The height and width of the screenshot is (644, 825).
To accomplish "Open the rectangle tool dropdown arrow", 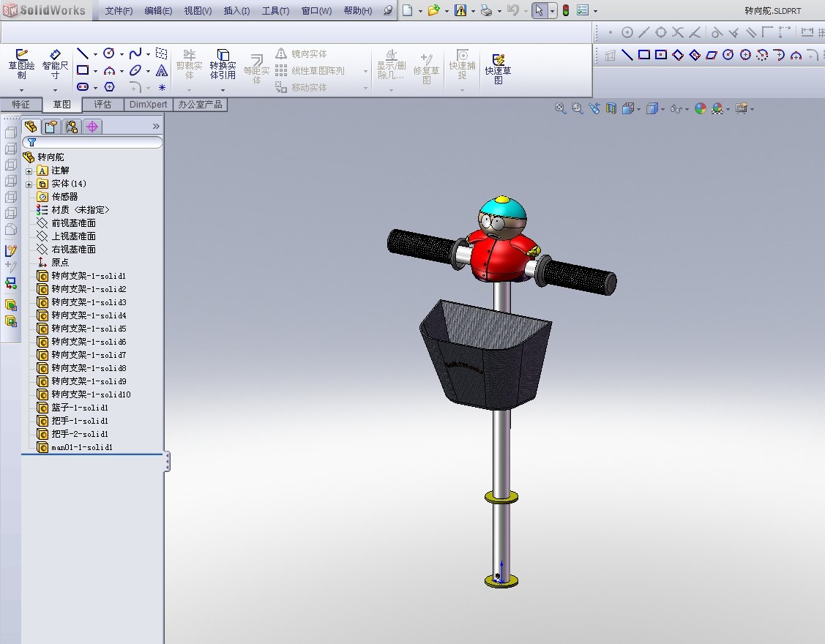I will (x=95, y=70).
